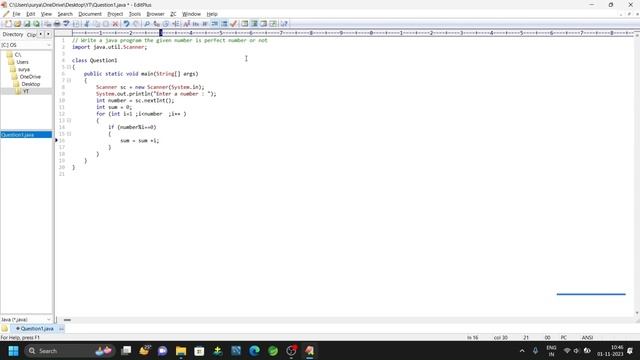Image resolution: width=640 pixels, height=360 pixels.
Task: Collapse the code fold at line 5
Action: pyautogui.click(x=69, y=67)
